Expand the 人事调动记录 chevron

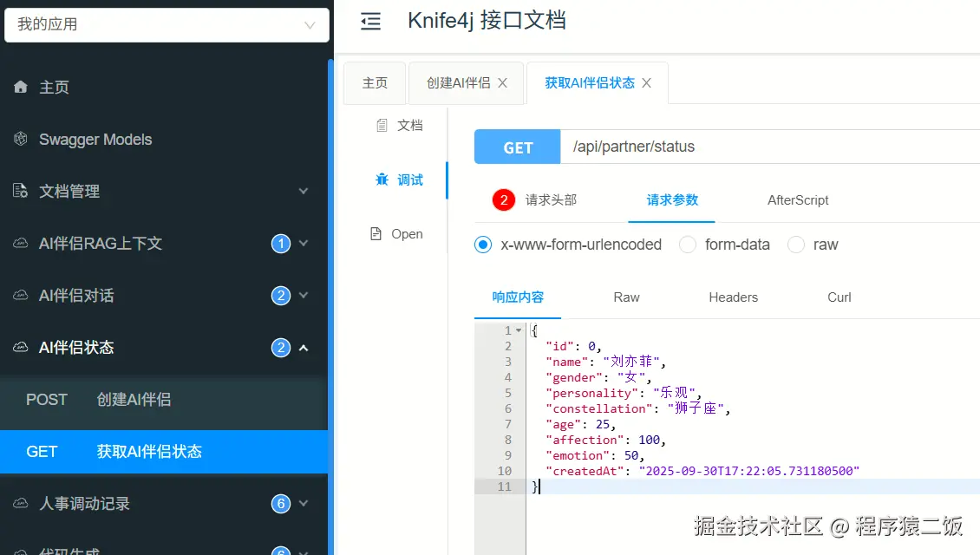click(x=304, y=503)
